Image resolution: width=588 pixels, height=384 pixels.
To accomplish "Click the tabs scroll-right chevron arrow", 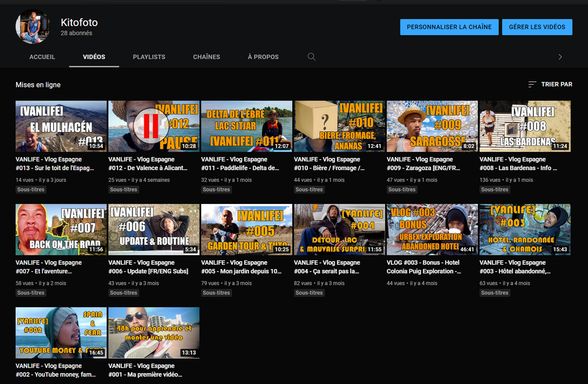I will [560, 57].
